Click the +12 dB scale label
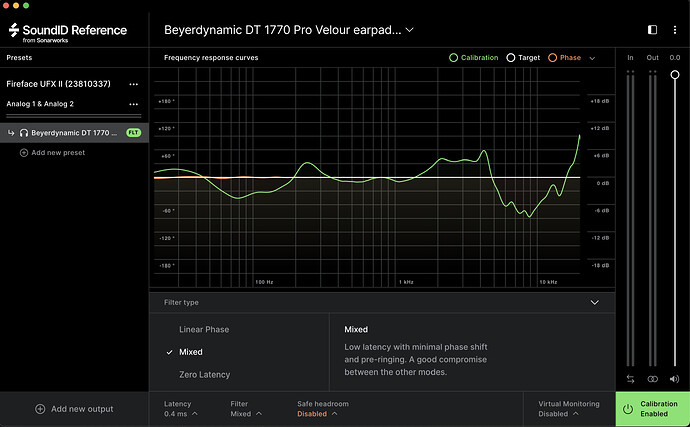Screen dimensions: 690x427 [601, 129]
